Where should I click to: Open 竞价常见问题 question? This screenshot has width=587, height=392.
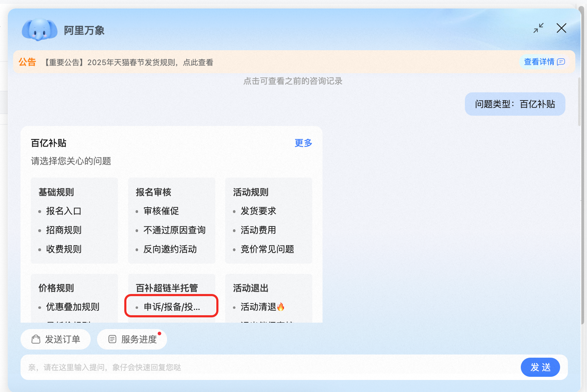point(267,249)
